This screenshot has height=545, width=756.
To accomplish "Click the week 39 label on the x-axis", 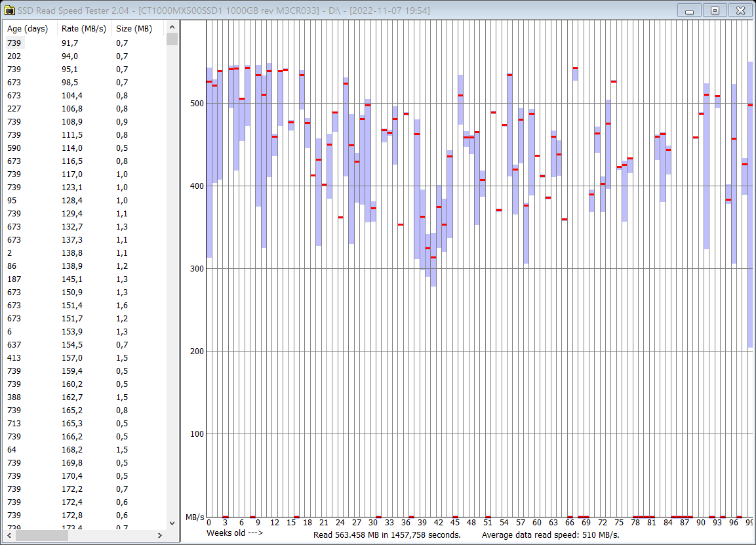I will [422, 522].
